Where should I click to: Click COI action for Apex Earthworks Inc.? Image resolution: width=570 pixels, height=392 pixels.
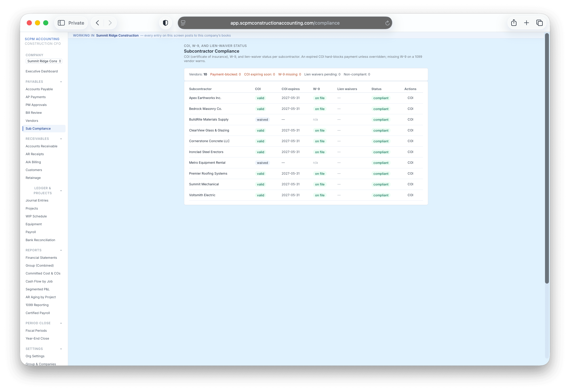tap(410, 98)
